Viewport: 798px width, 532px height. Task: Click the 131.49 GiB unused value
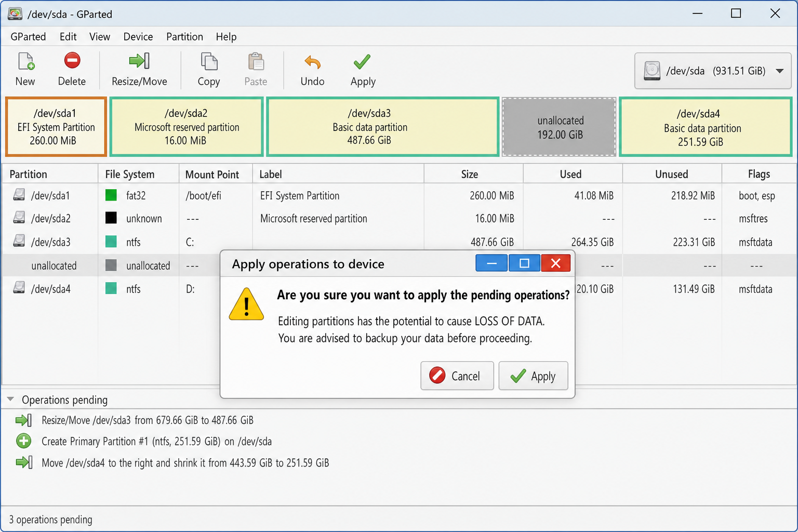click(x=694, y=288)
